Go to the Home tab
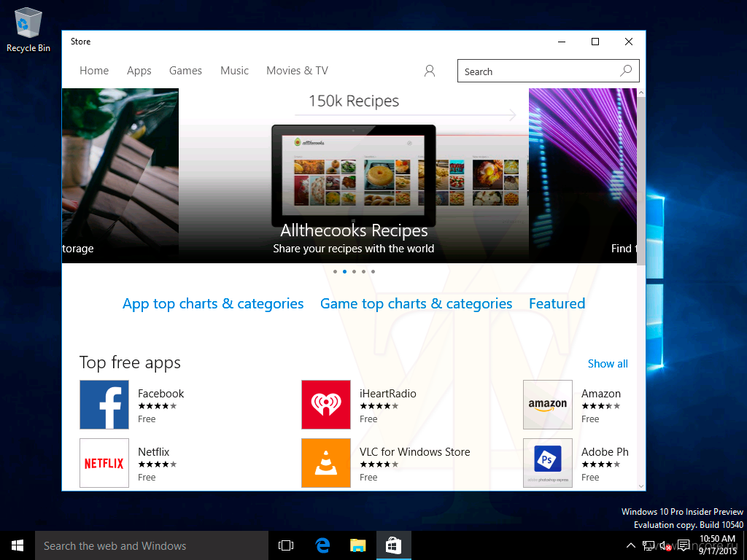Image resolution: width=747 pixels, height=560 pixels. tap(94, 71)
